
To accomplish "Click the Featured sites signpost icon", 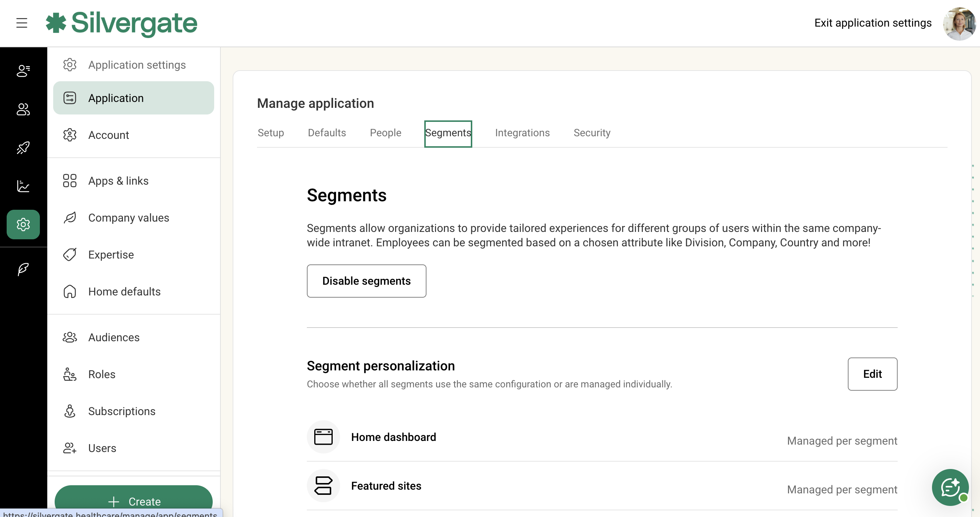I will click(323, 485).
